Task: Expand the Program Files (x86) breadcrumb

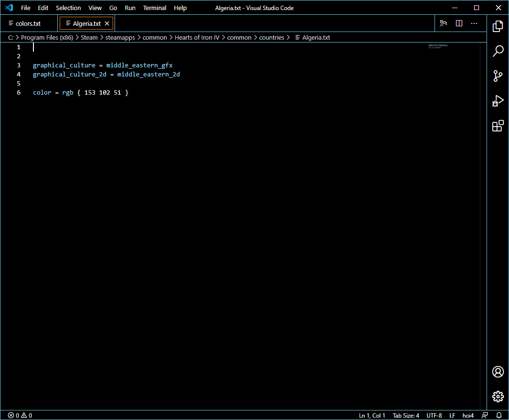Action: click(x=47, y=38)
